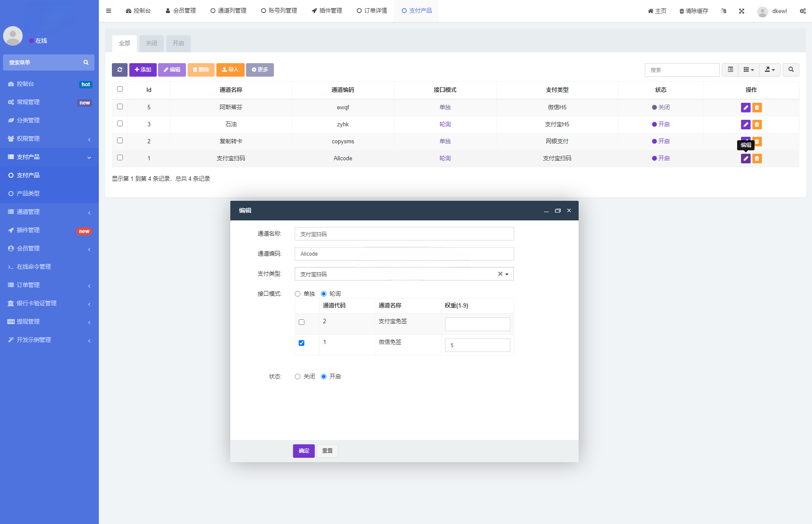
Task: Check the checkbox for 支付宝免签 channel
Action: pos(301,322)
